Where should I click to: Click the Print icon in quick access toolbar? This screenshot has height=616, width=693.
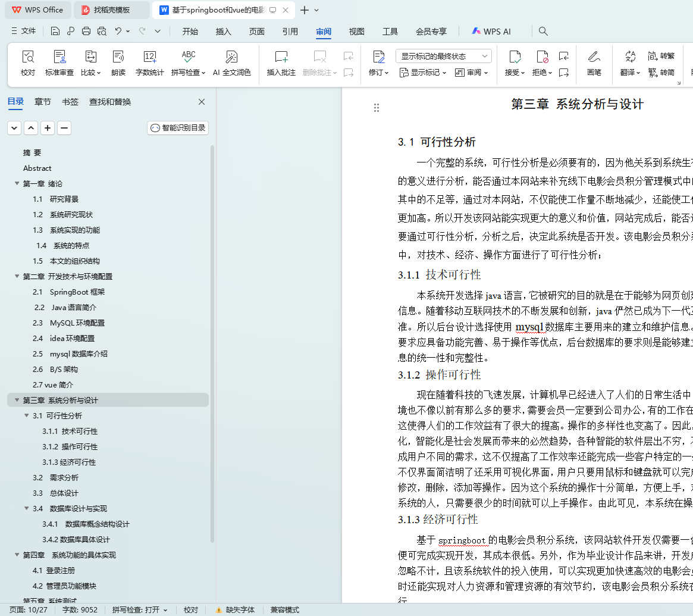point(86,32)
